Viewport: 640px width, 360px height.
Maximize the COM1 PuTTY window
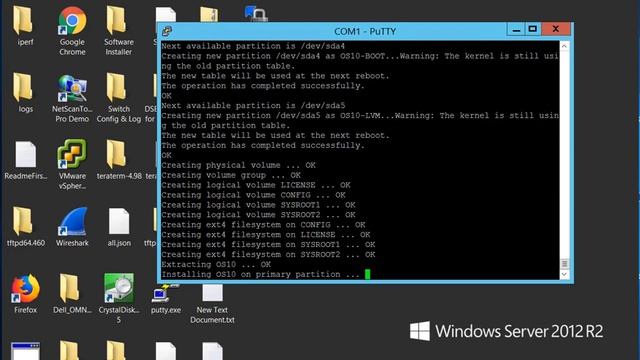[x=532, y=29]
